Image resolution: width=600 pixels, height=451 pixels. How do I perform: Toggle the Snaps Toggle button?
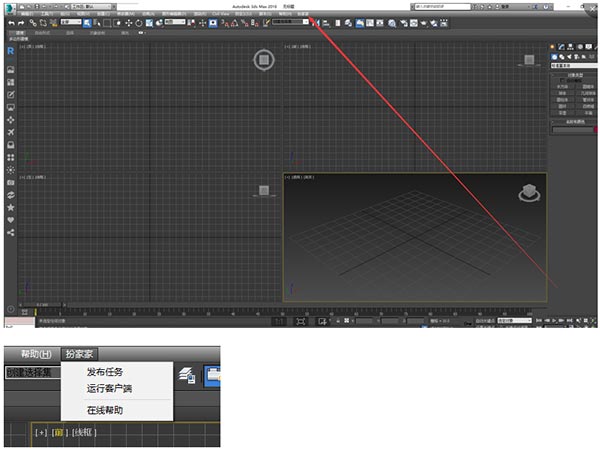pos(225,23)
